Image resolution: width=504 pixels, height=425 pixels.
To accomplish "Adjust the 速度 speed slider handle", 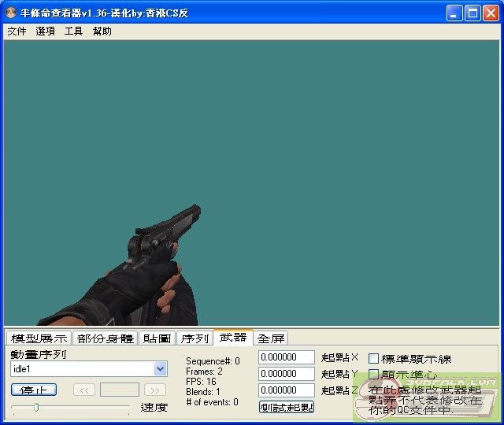I will click(36, 408).
